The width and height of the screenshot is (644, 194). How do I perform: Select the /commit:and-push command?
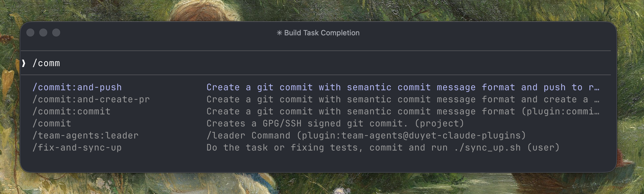(78, 87)
